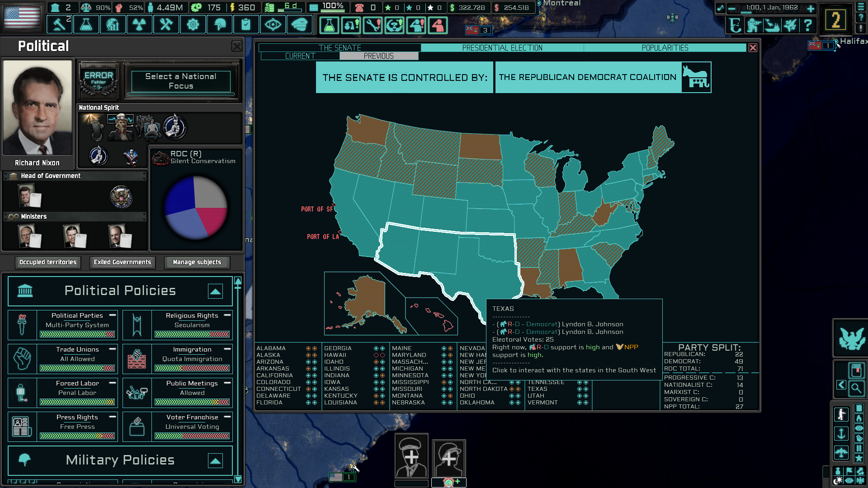
Task: Toggle the status dot next to VERMONT
Action: coord(579,402)
